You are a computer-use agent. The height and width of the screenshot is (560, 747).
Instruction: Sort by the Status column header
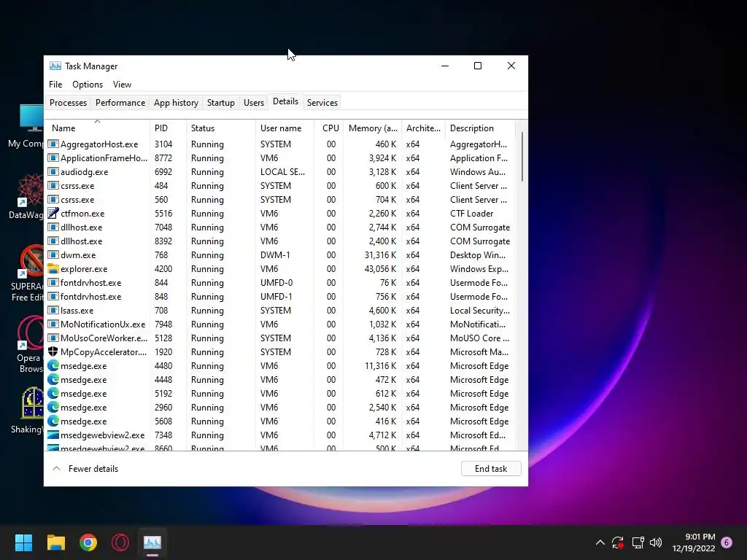coord(221,128)
